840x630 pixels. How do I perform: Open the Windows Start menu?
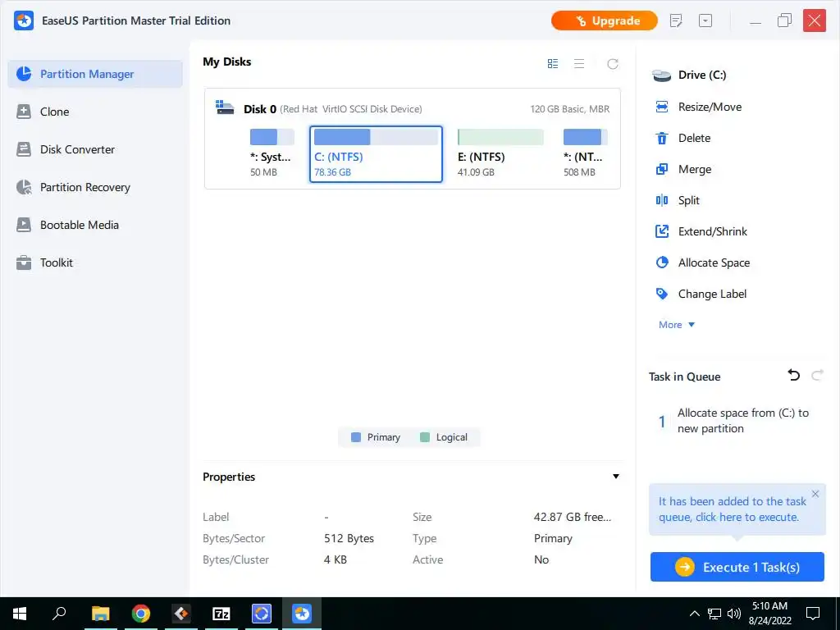pos(20,614)
